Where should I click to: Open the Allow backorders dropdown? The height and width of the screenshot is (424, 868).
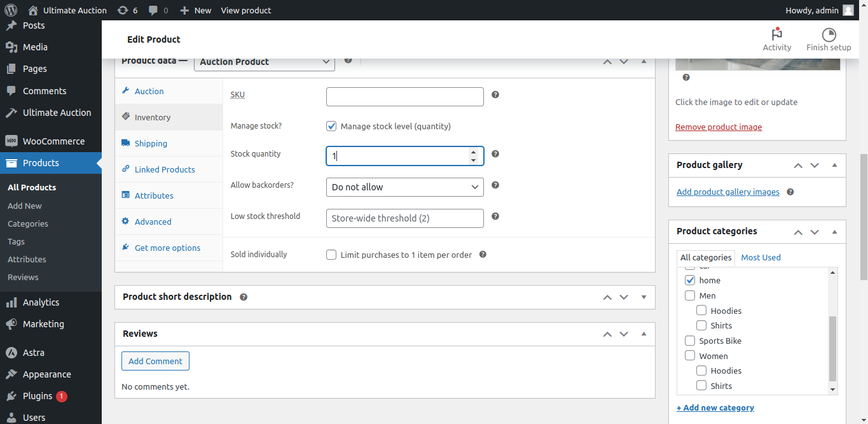(405, 187)
